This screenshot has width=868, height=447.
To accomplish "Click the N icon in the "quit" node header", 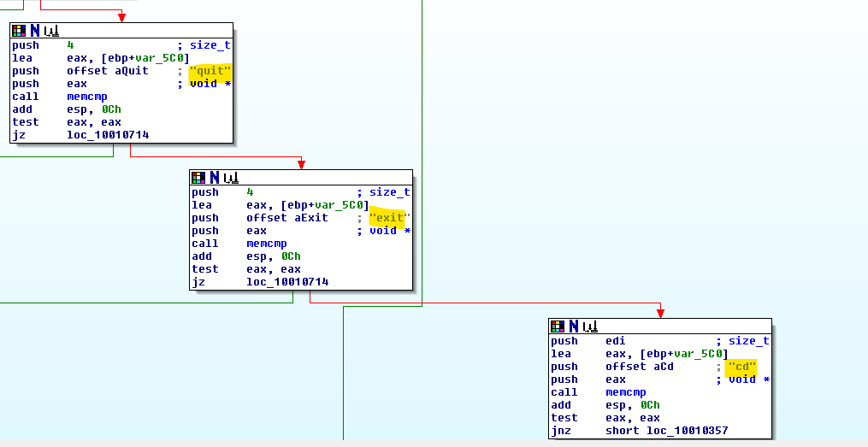I will 35,31.
